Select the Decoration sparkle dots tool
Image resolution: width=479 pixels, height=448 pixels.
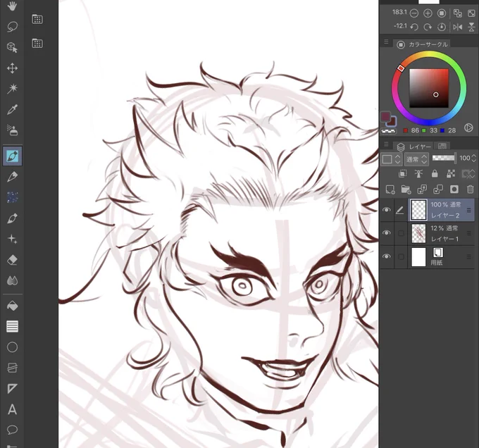click(x=12, y=197)
